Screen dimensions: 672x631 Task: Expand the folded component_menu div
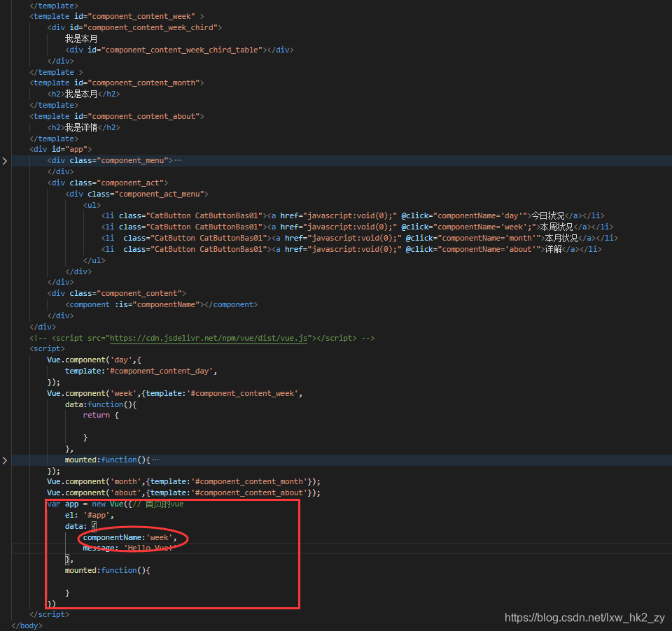pos(5,161)
